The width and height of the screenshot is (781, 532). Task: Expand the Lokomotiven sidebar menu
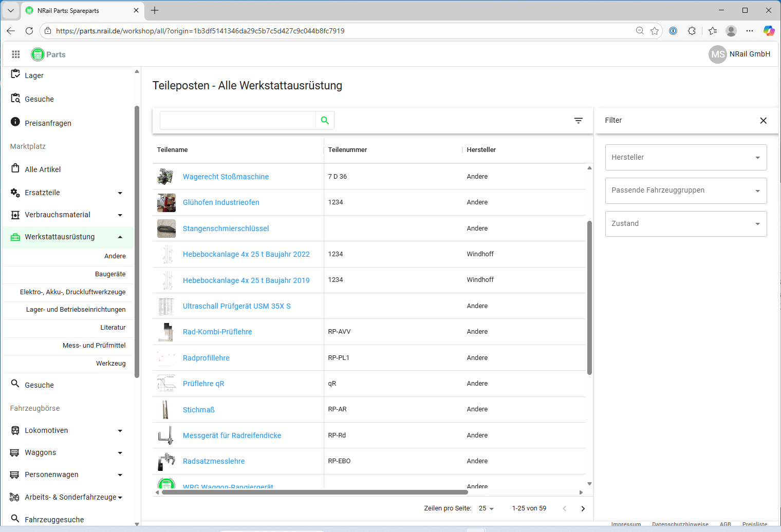tap(120, 431)
